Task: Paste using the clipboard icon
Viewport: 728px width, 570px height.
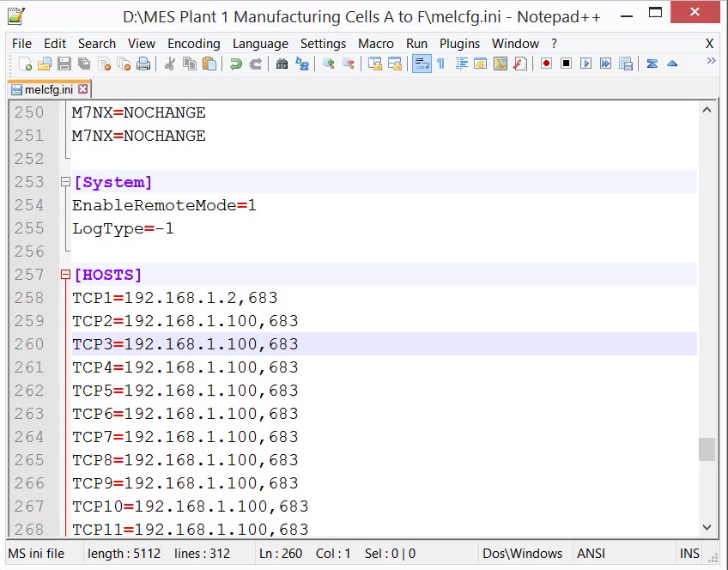Action: pyautogui.click(x=209, y=64)
